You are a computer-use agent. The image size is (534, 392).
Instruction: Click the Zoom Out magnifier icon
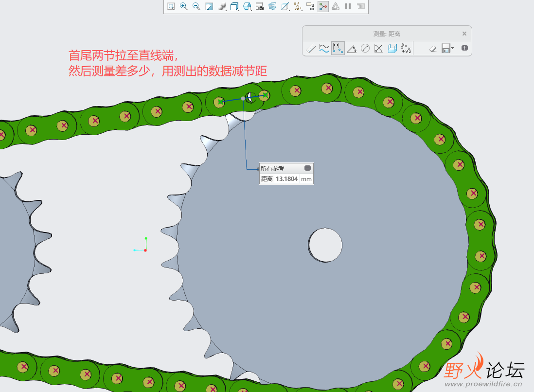click(x=196, y=6)
